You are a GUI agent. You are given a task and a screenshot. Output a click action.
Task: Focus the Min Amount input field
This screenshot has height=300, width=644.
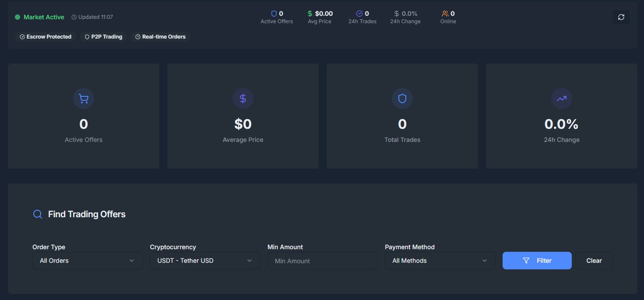tap(322, 261)
